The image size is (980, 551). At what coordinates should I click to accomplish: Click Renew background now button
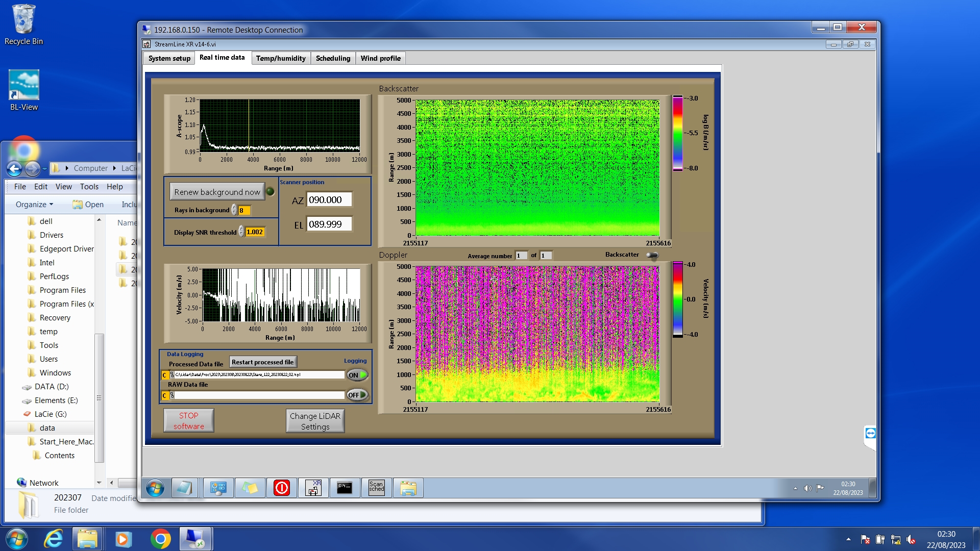coord(217,192)
